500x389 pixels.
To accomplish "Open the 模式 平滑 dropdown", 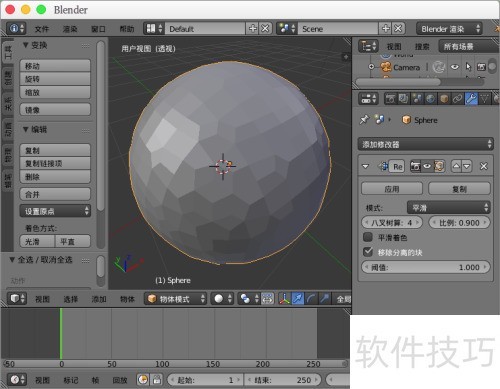I will [x=449, y=208].
